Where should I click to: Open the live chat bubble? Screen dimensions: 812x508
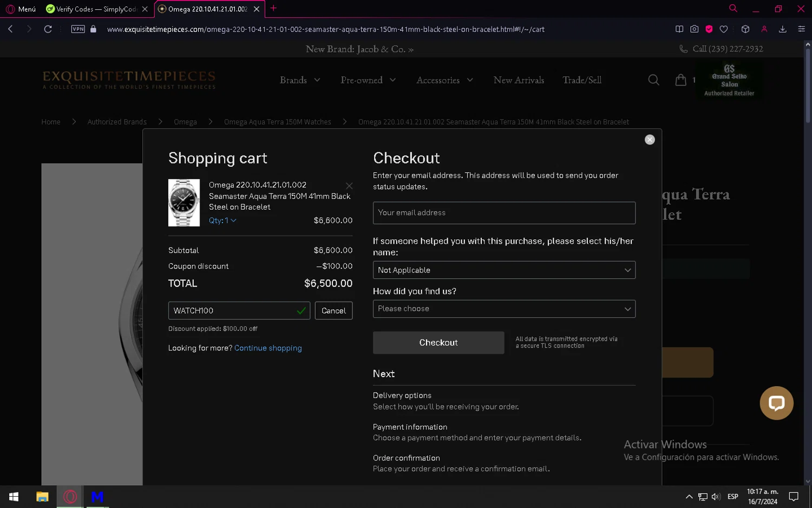776,403
